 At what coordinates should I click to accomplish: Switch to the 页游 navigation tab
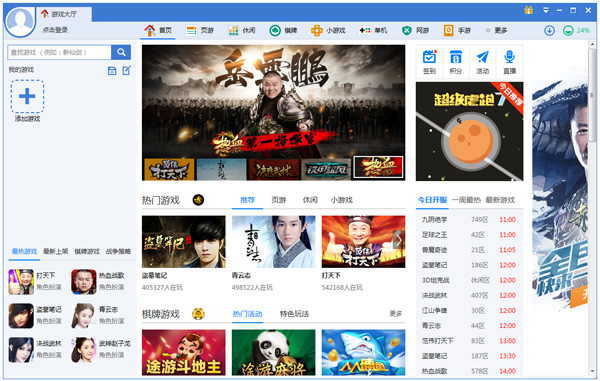click(x=200, y=30)
